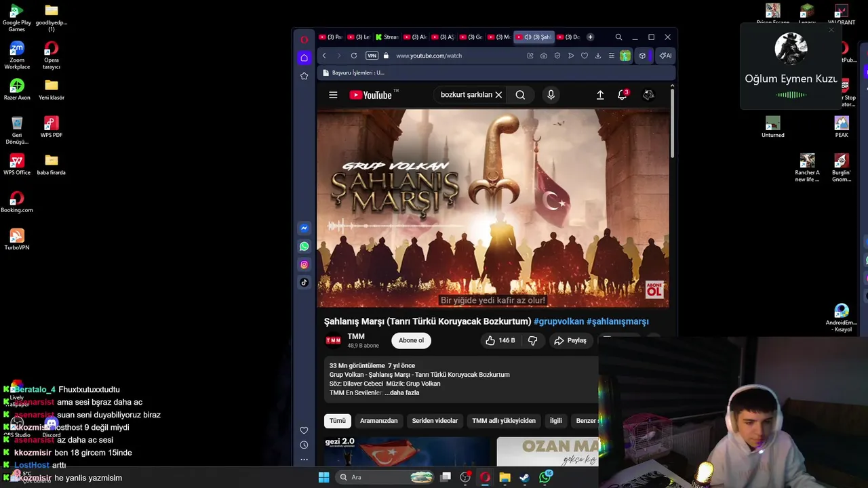Open the gezi 2.0 video thumbnail

(x=407, y=451)
